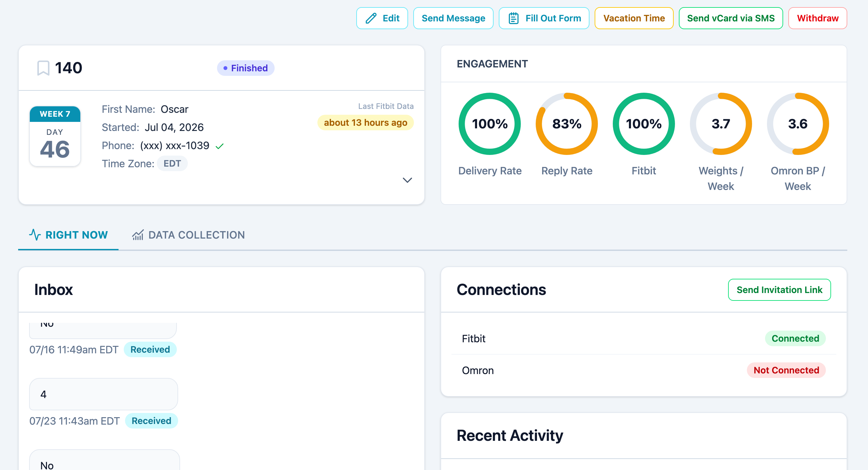Open the DATA COLLECTION tab

point(188,235)
